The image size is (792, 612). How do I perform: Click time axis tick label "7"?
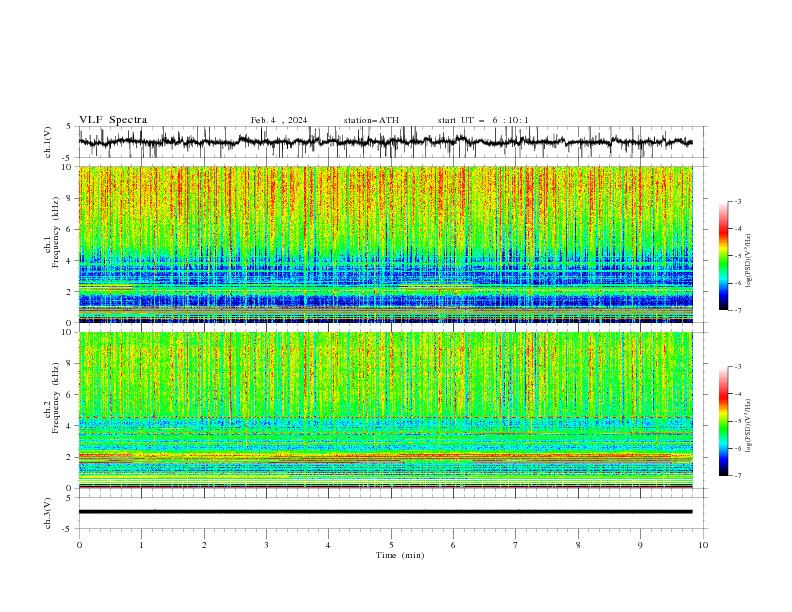[516, 545]
